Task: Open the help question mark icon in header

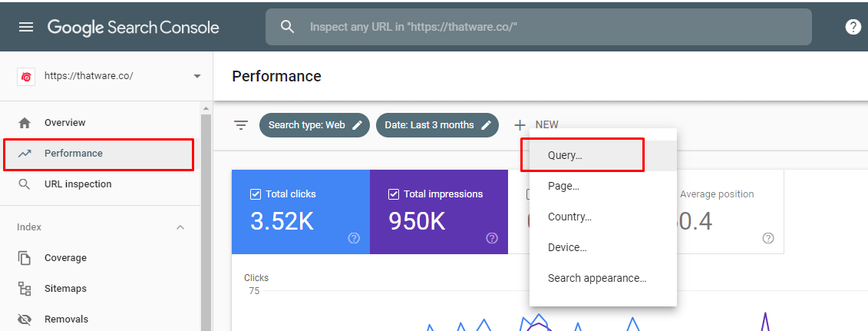Action: 853,27
